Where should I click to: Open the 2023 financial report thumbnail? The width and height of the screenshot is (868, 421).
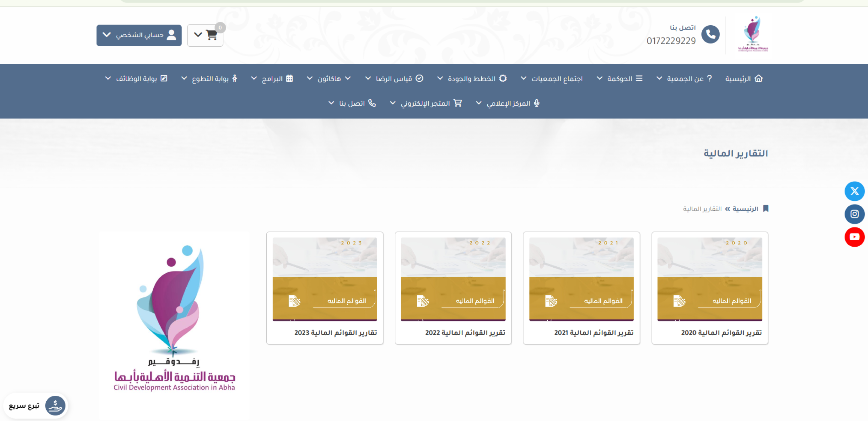pos(325,279)
